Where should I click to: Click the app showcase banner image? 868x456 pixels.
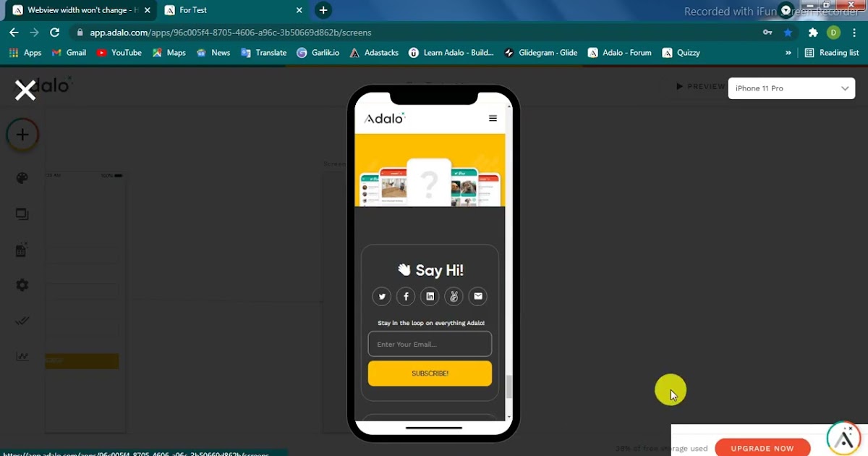(x=430, y=170)
